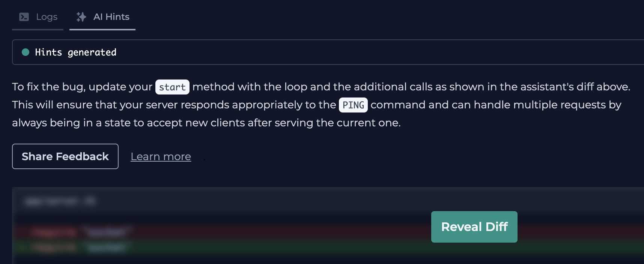The image size is (644, 264).
Task: Click the hint paragraph about fixing the bug
Action: tap(321, 105)
